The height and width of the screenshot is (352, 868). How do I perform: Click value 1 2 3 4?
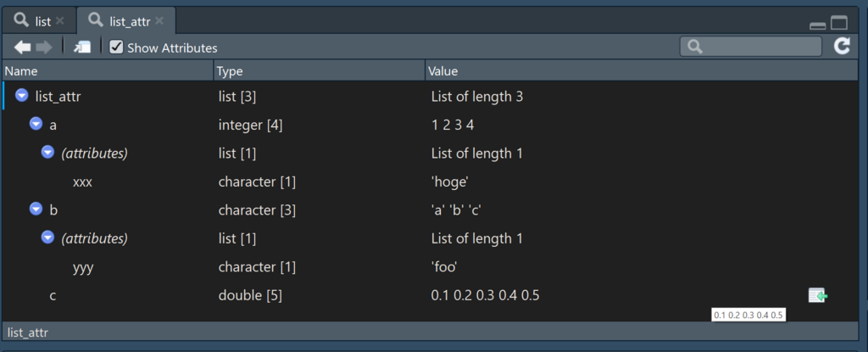click(453, 125)
